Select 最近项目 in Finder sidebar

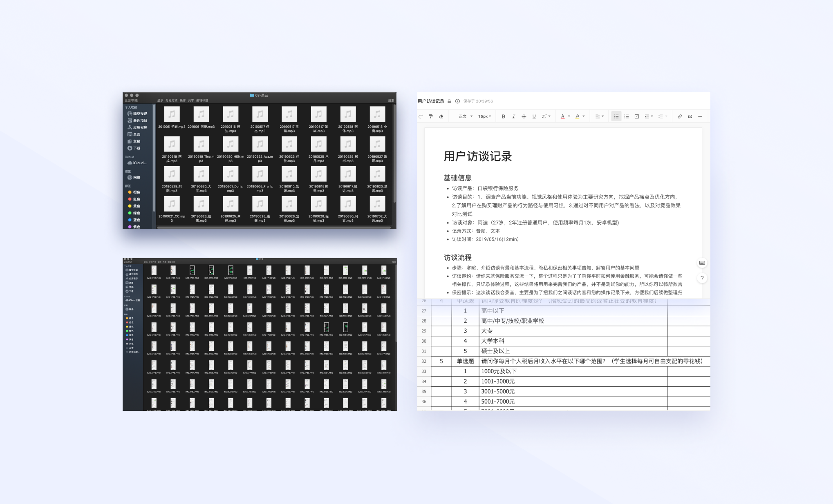tap(140, 120)
